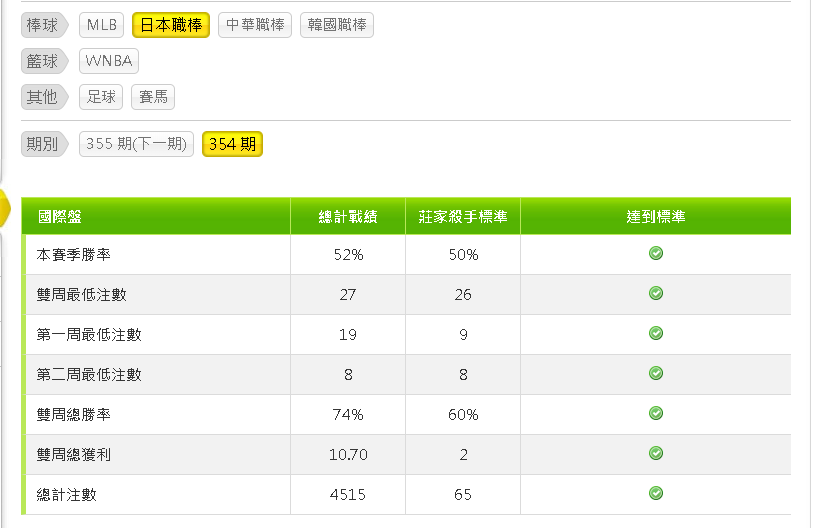Image resolution: width=816 pixels, height=528 pixels.
Task: Click green checkmark in 本賽季勝率 row
Action: pyautogui.click(x=656, y=253)
